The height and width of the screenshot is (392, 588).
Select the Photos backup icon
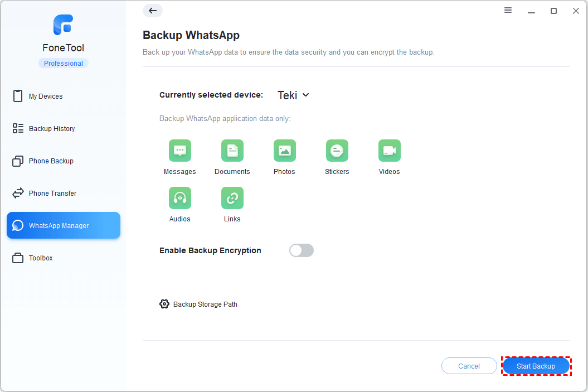point(284,150)
